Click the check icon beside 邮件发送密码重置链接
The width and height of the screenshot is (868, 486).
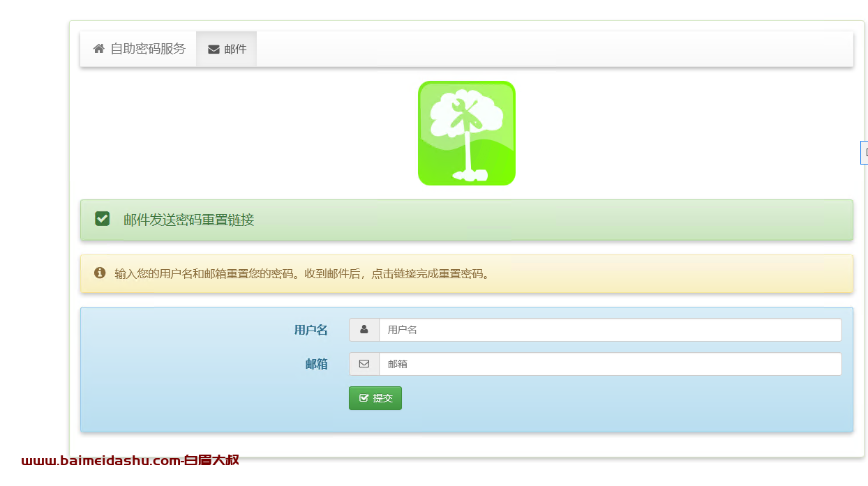click(x=103, y=219)
